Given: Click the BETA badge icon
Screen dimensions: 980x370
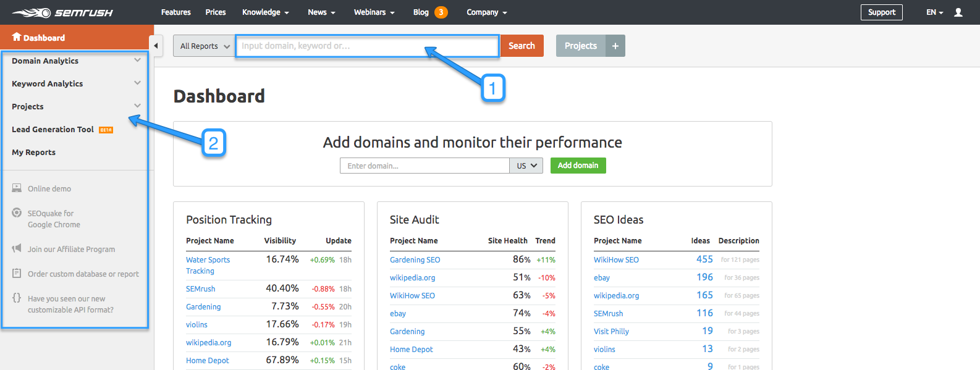Looking at the screenshot, I should click(106, 130).
